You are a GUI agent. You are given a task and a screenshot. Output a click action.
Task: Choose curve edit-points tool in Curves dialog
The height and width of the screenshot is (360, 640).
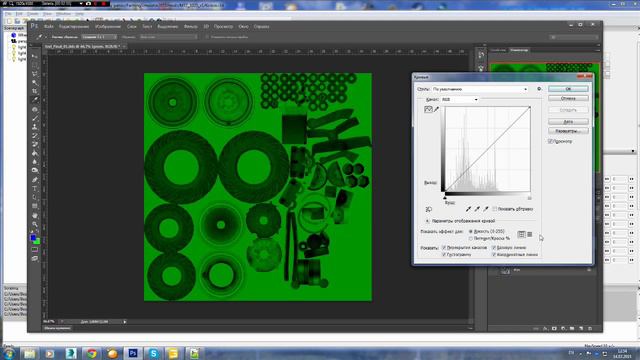coord(428,109)
